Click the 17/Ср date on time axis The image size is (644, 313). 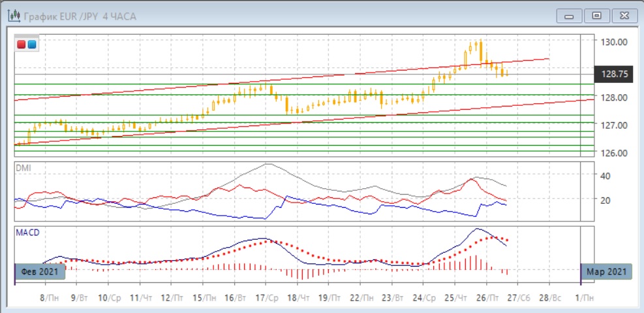click(265, 297)
